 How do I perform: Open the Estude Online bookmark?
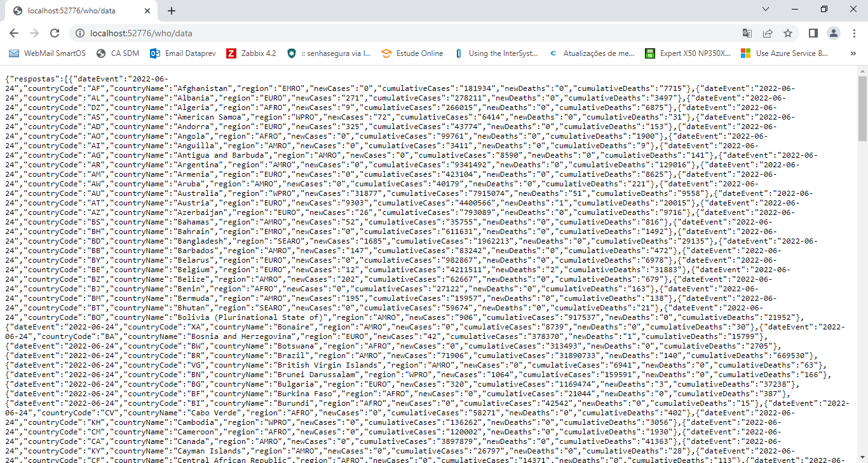click(412, 53)
